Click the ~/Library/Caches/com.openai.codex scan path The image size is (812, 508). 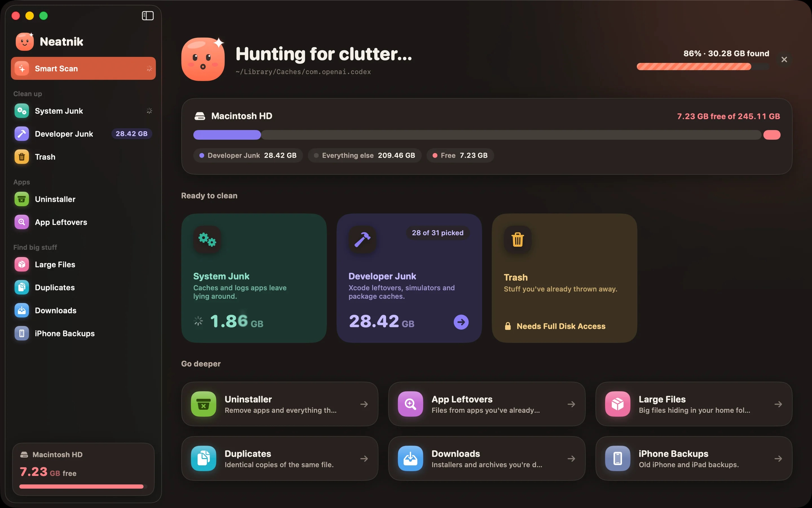[x=303, y=72]
